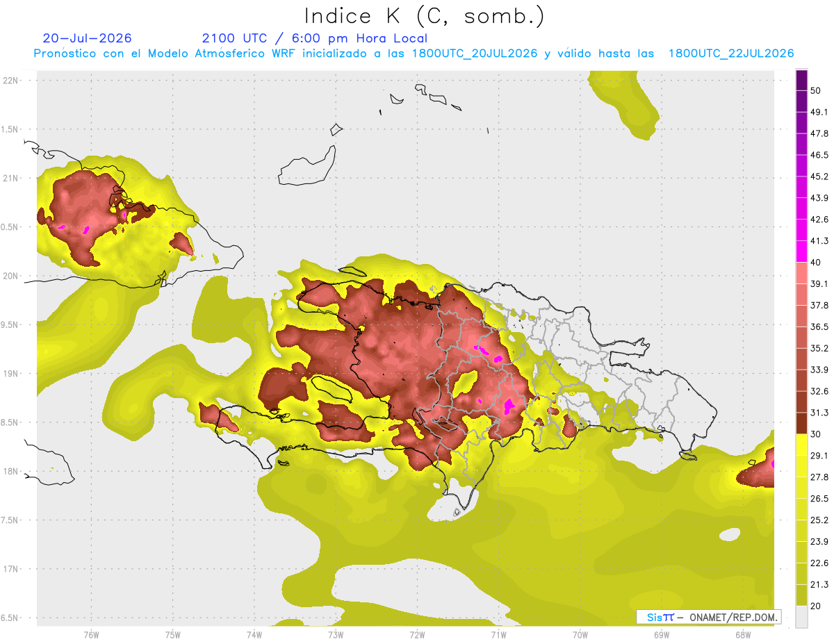Select the '21N' latitude axis label
834x644 pixels.
pos(10,178)
